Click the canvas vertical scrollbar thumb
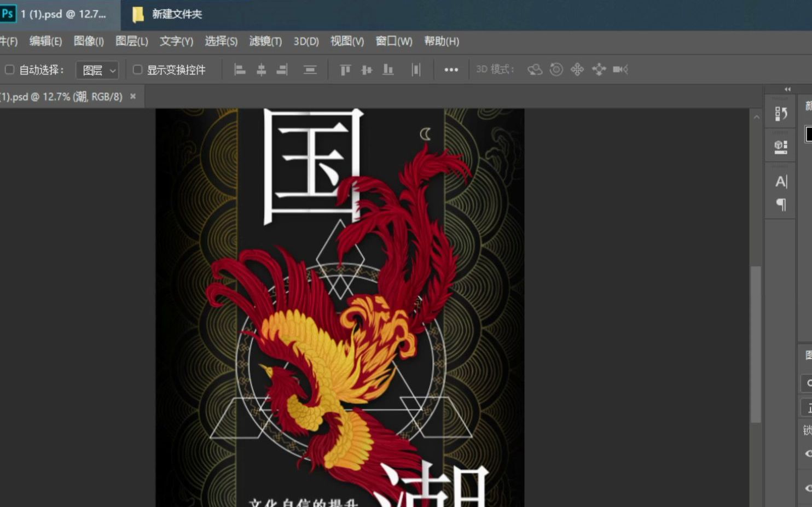812x507 pixels. [x=756, y=345]
